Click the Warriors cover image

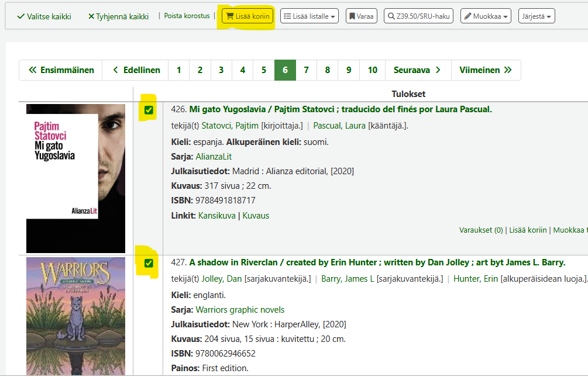pos(75,316)
